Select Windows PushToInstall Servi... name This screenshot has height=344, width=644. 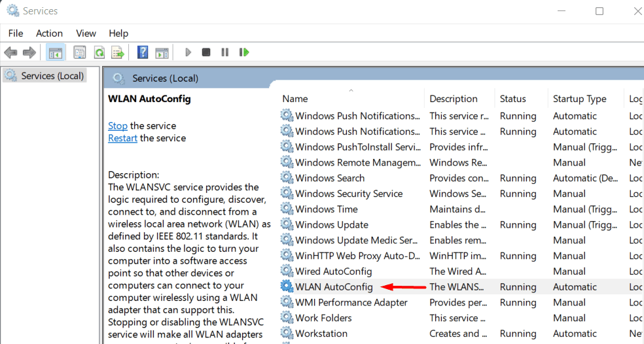click(x=358, y=147)
